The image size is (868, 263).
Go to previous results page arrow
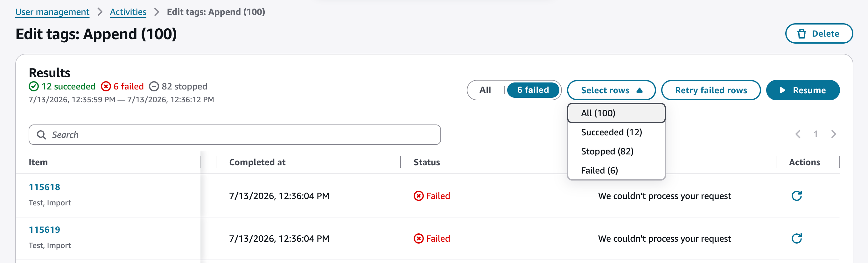[798, 134]
